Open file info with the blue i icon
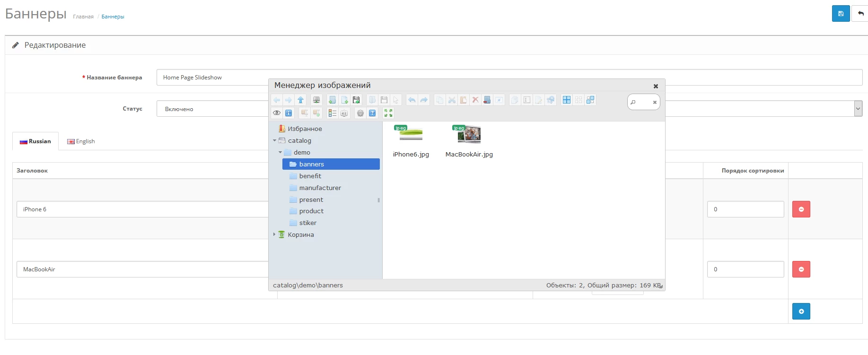This screenshot has width=868, height=355. [x=289, y=113]
